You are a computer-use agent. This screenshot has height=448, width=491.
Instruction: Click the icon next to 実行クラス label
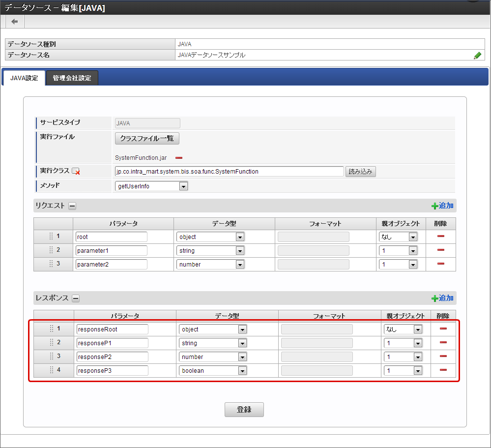click(x=76, y=172)
